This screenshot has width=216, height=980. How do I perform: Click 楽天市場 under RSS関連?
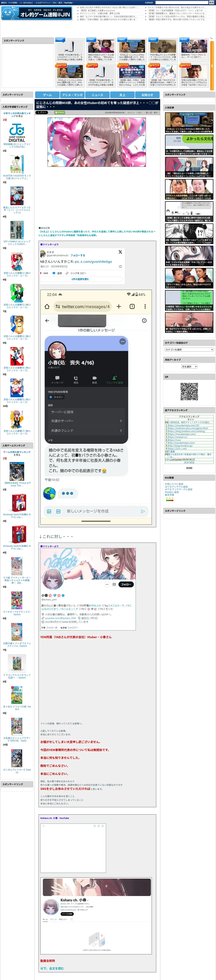[x=169, y=495]
